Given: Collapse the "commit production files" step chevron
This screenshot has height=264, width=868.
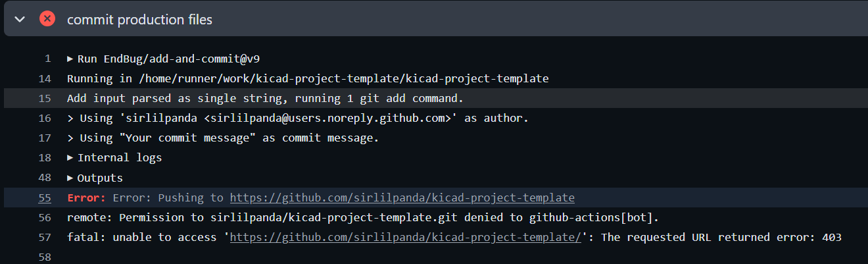Looking at the screenshot, I should [20, 19].
